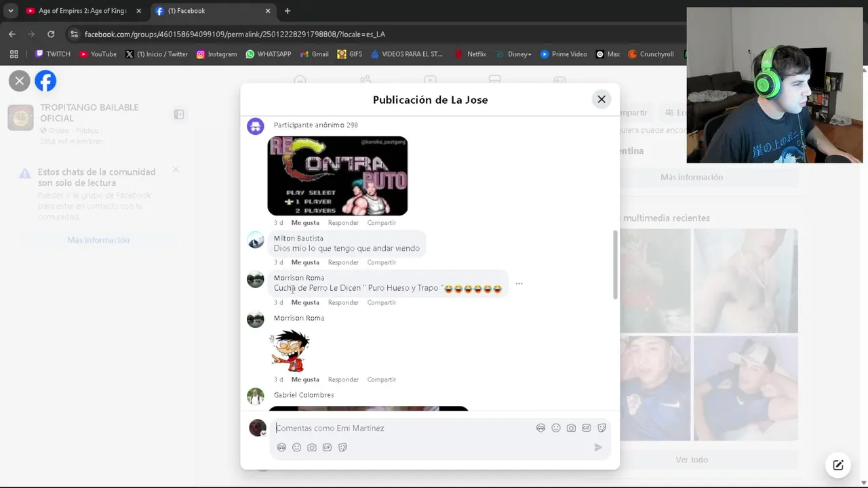Open the Inicio / Twitter bookmark
The image size is (868, 488).
click(157, 54)
